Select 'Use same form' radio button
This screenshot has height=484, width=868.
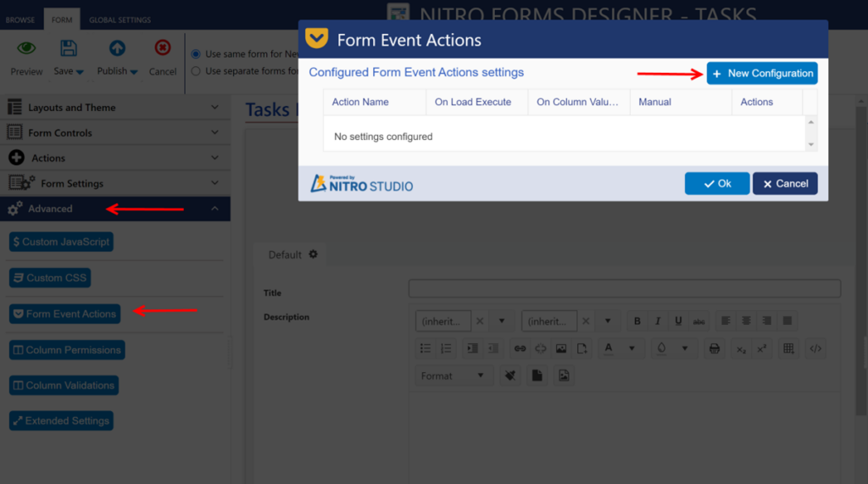click(x=197, y=54)
